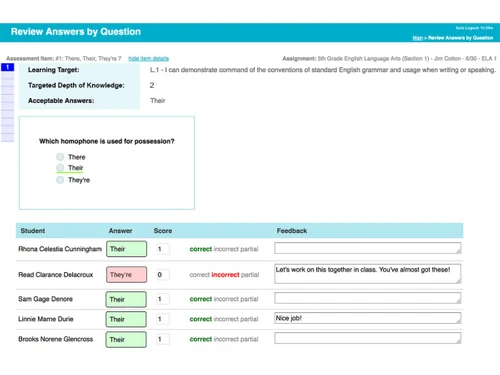Click Rhona Celestia Cunningham's Their answer box

pos(126,249)
